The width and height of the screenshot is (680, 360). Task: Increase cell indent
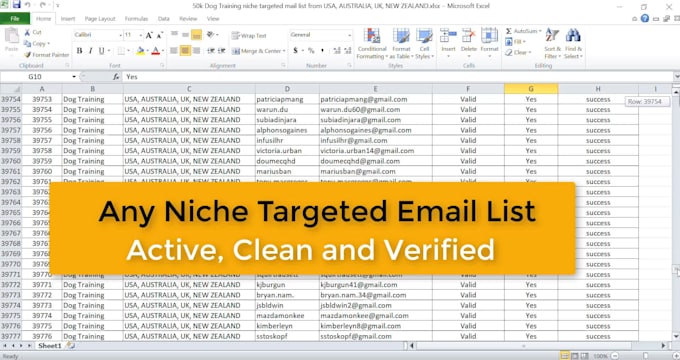pos(222,51)
